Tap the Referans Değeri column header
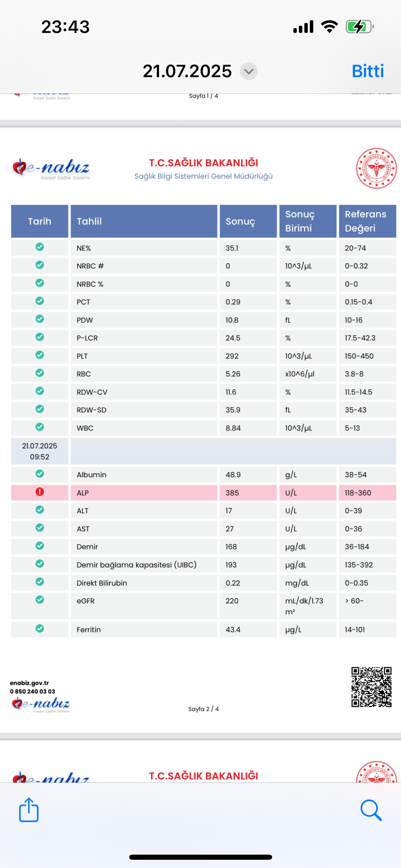This screenshot has height=868, width=401. click(x=367, y=221)
